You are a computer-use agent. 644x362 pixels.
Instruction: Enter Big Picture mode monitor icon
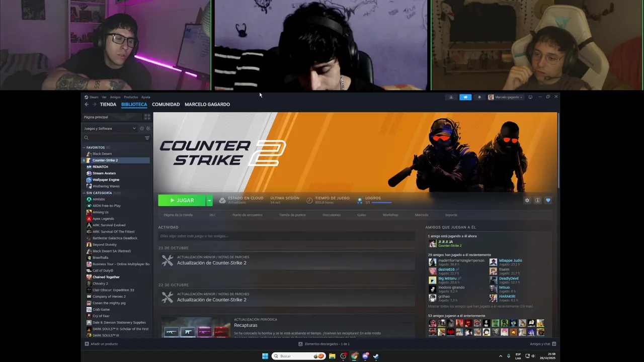click(x=530, y=97)
